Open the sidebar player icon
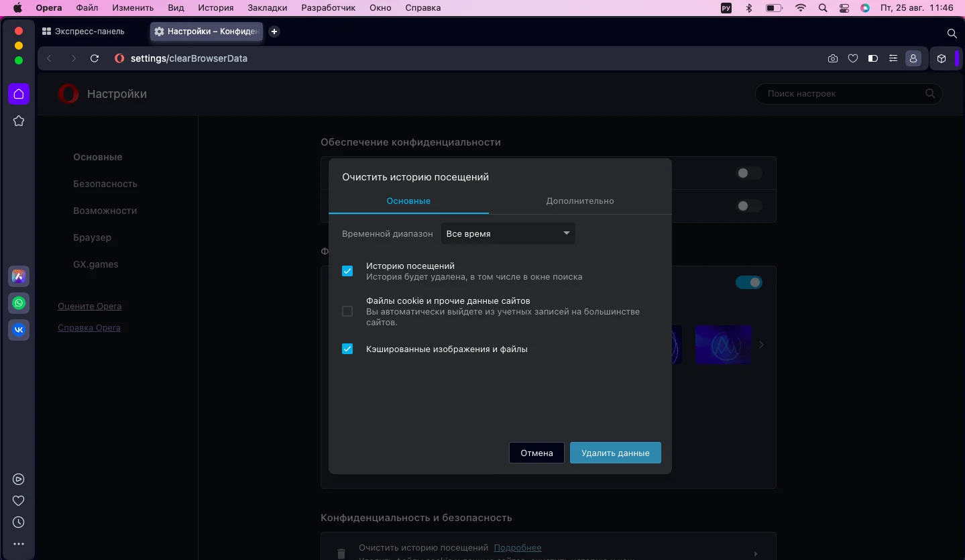Image resolution: width=965 pixels, height=560 pixels. coord(19,479)
